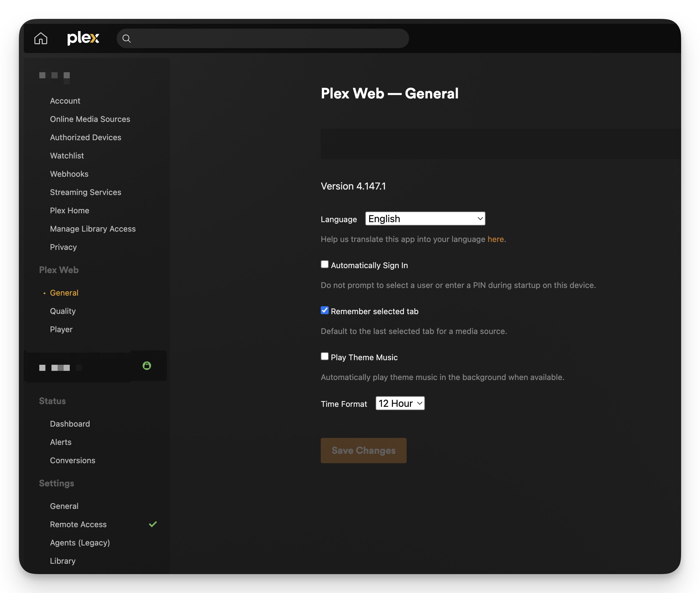The image size is (700, 593).
Task: Enable the Automatically Sign In checkbox
Action: 324,264
